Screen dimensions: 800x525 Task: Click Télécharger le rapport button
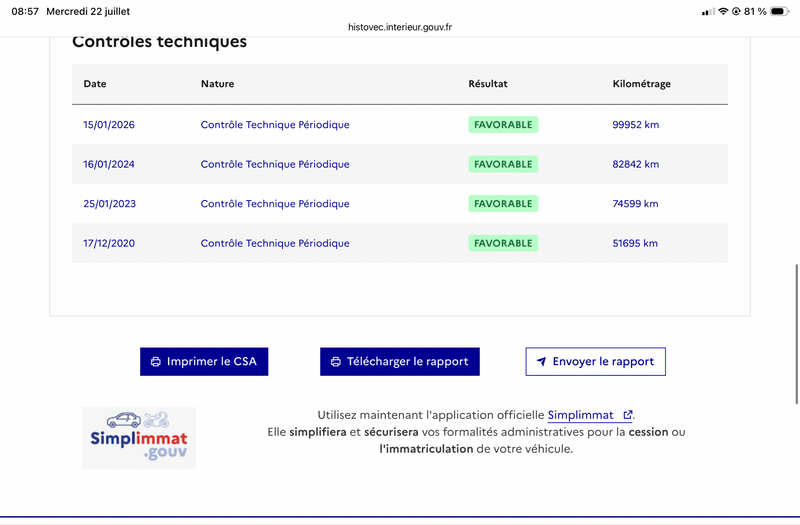399,361
